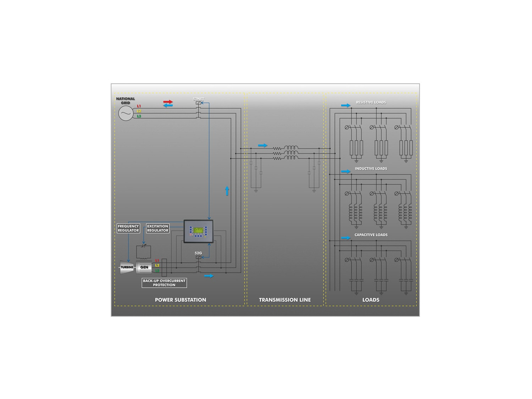
Task: Toggle the middle resistive load switch
Action: click(x=379, y=127)
